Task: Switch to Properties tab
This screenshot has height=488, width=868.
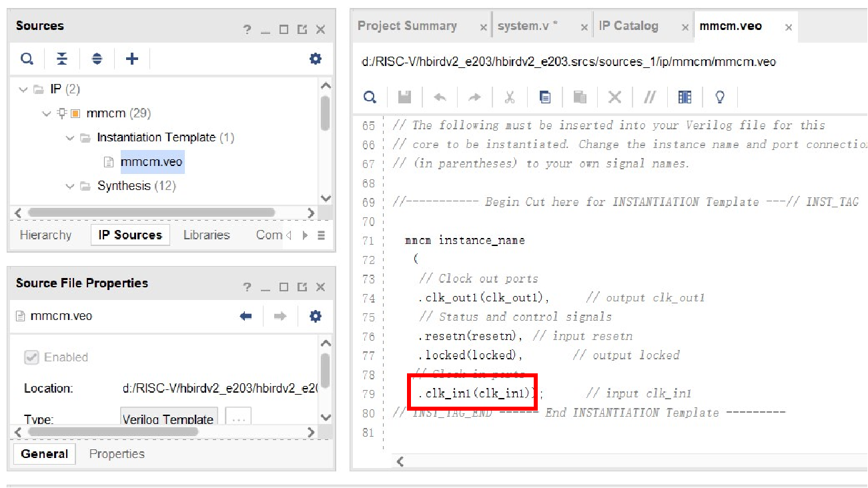Action: (x=117, y=454)
